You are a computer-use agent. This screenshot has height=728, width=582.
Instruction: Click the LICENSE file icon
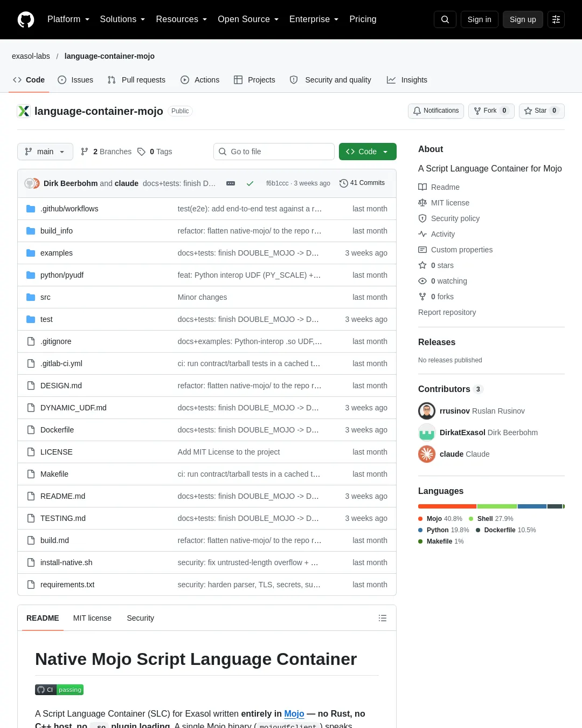pos(31,452)
